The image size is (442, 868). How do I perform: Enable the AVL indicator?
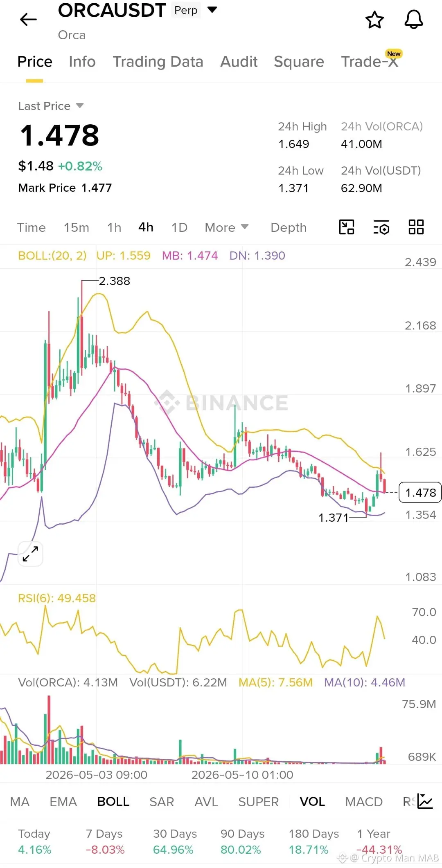coord(206,802)
